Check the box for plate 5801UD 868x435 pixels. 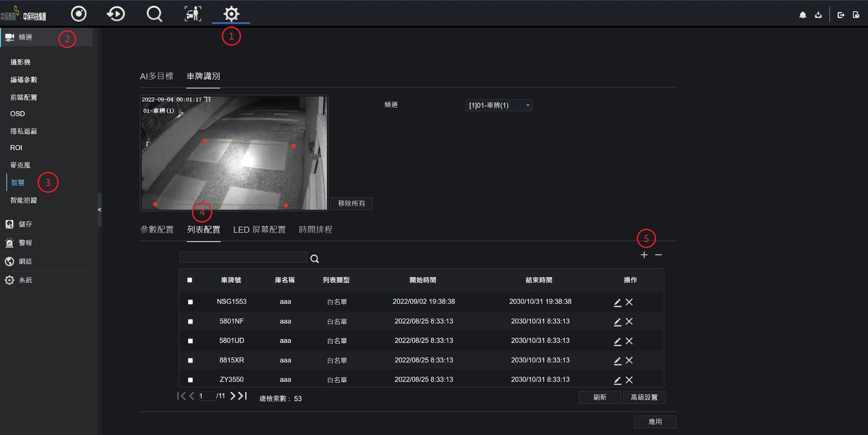pos(190,341)
